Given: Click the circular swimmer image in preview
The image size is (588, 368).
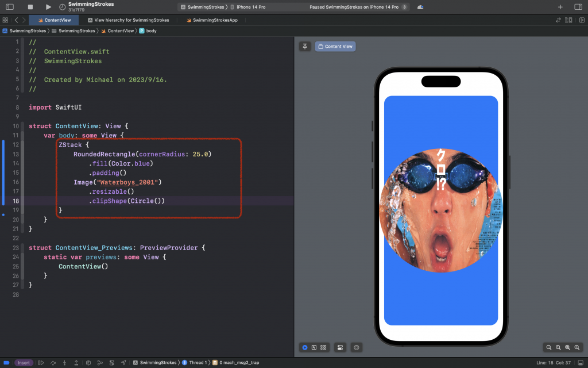Looking at the screenshot, I should (440, 210).
